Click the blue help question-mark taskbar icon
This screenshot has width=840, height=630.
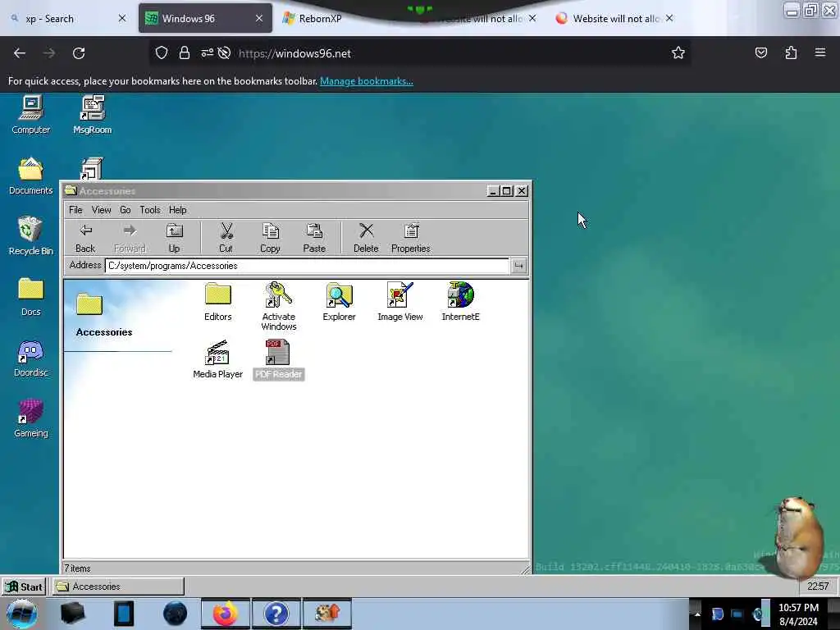(276, 614)
